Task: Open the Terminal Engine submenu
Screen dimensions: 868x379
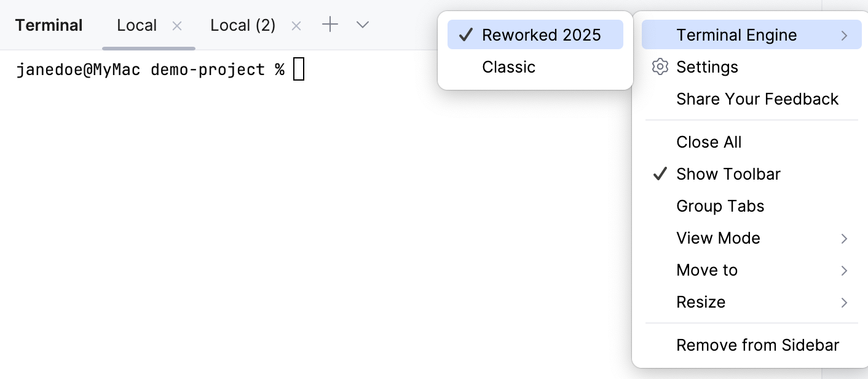Action: 736,34
